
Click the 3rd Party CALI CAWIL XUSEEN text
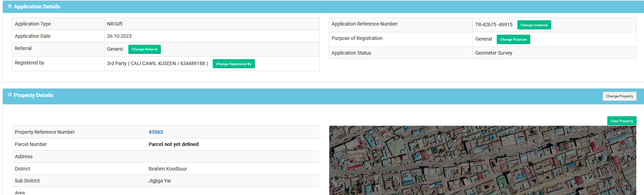pyautogui.click(x=157, y=63)
